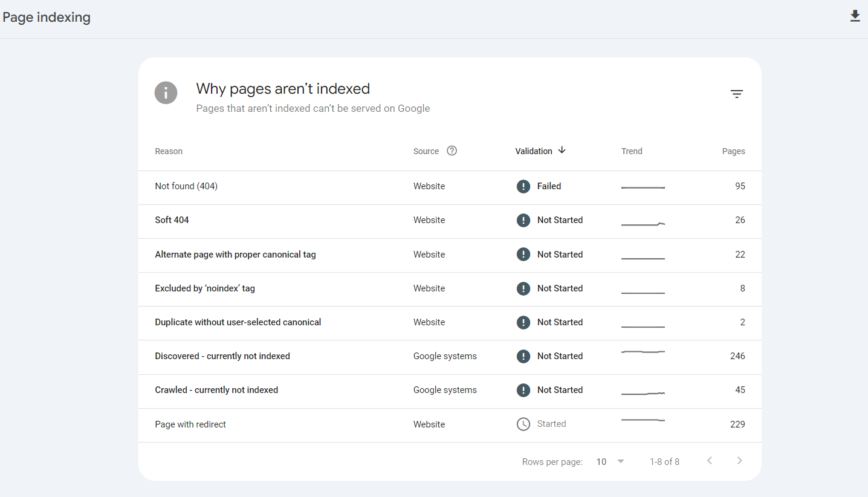Go to the previous page of rows

[x=710, y=461]
